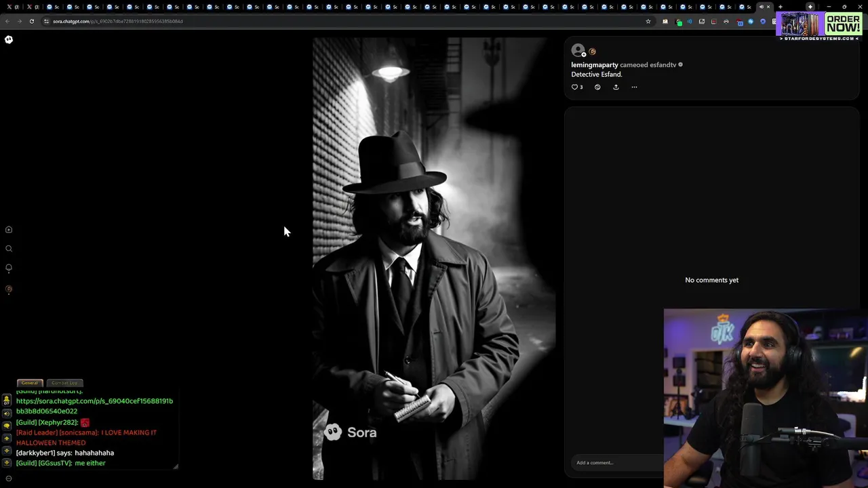
Task: Click the GGsusTV name in guild chat
Action: click(x=55, y=463)
